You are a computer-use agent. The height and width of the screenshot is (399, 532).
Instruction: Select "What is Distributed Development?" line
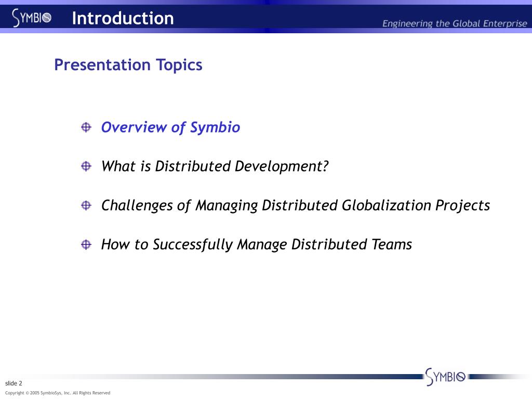(215, 167)
